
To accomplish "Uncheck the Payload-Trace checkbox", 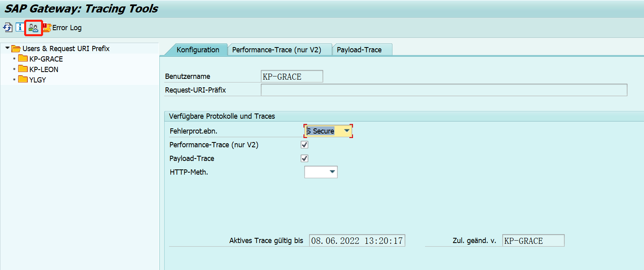I will [x=304, y=158].
